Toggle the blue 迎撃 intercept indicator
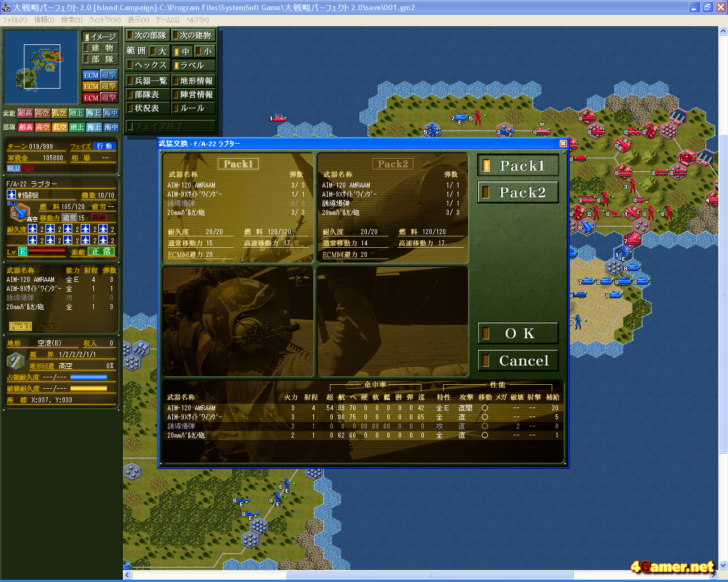Screen dimensions: 728x582 (109, 75)
